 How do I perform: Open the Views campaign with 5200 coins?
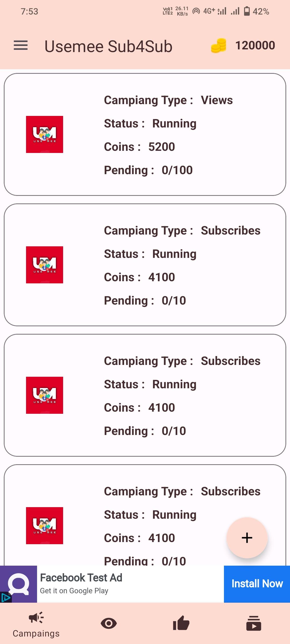(x=145, y=134)
